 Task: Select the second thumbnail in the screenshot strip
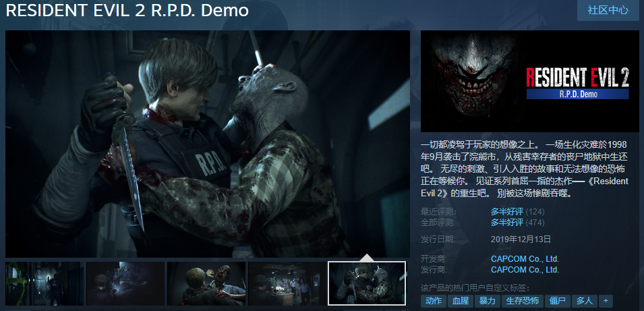coord(125,283)
